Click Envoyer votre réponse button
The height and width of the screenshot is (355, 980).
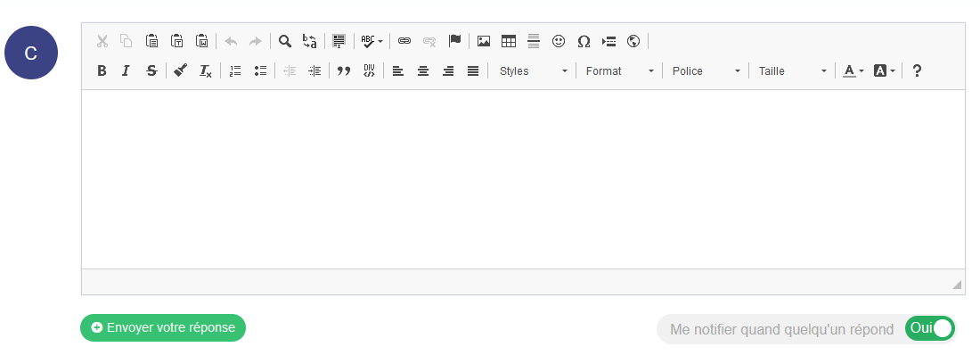(x=163, y=327)
